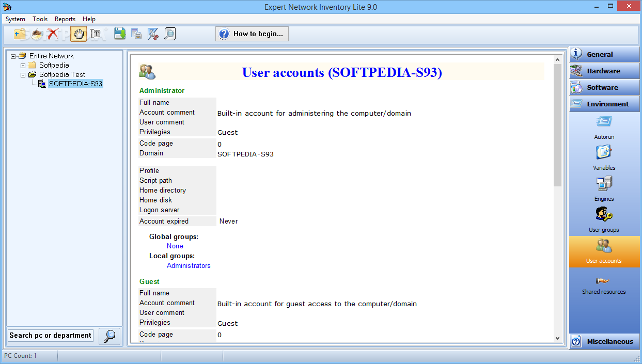Screen dimensions: 642x364
Task: Open the Shared resources section
Action: pos(604,285)
